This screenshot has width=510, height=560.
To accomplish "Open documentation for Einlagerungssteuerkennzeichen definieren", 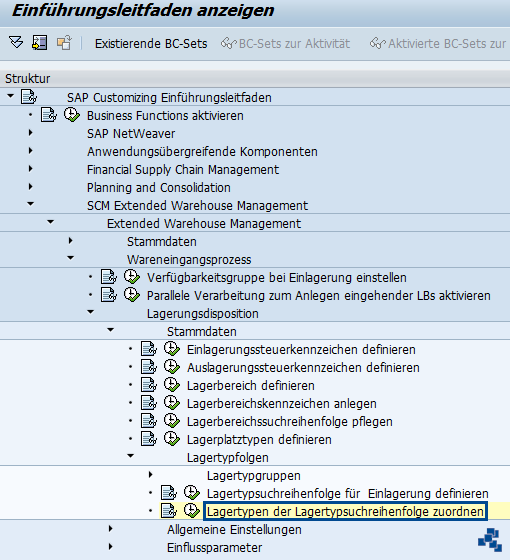I will [149, 349].
